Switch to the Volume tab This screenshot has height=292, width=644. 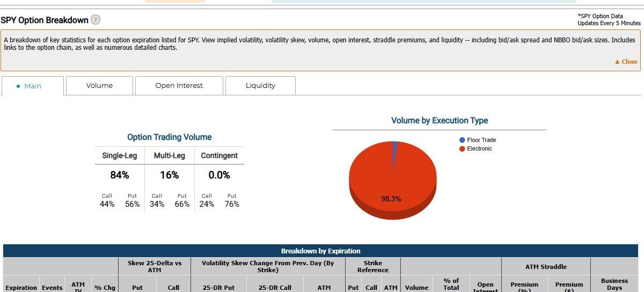tap(99, 86)
